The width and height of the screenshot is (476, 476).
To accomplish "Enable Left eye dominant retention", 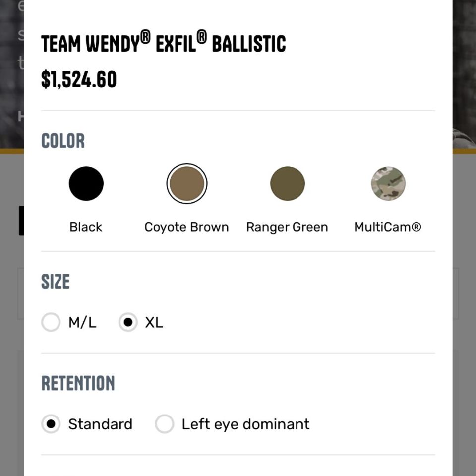I will tap(164, 424).
